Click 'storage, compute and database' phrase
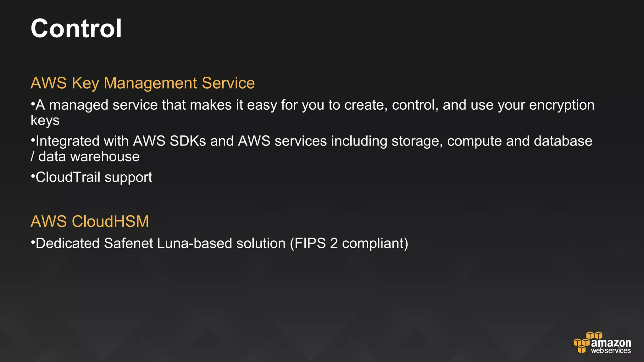Viewport: 644px width, 362px height. coord(492,141)
